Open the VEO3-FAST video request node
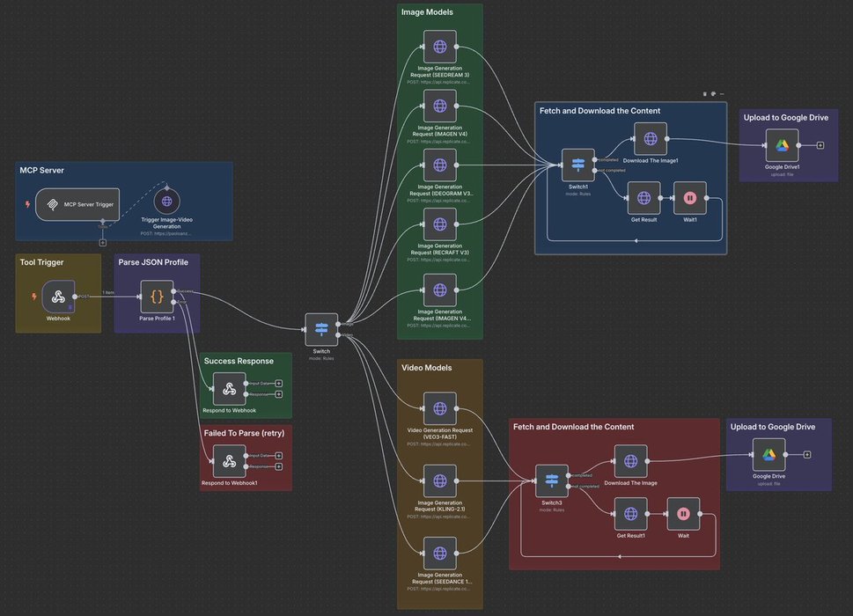Screen dimensions: 853x616 439,408
